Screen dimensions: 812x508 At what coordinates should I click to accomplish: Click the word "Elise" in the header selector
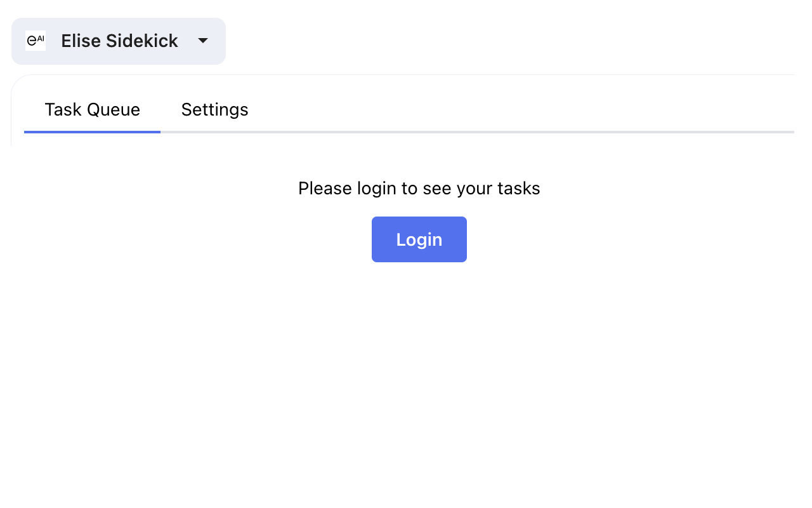point(81,41)
